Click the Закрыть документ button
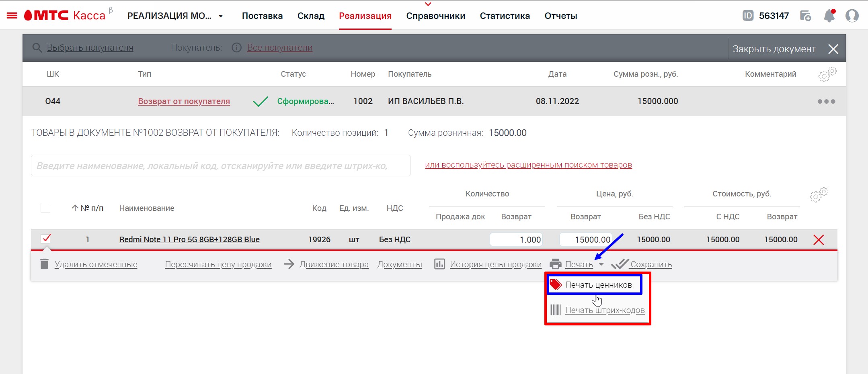Viewport: 868px width, 374px height. [774, 49]
